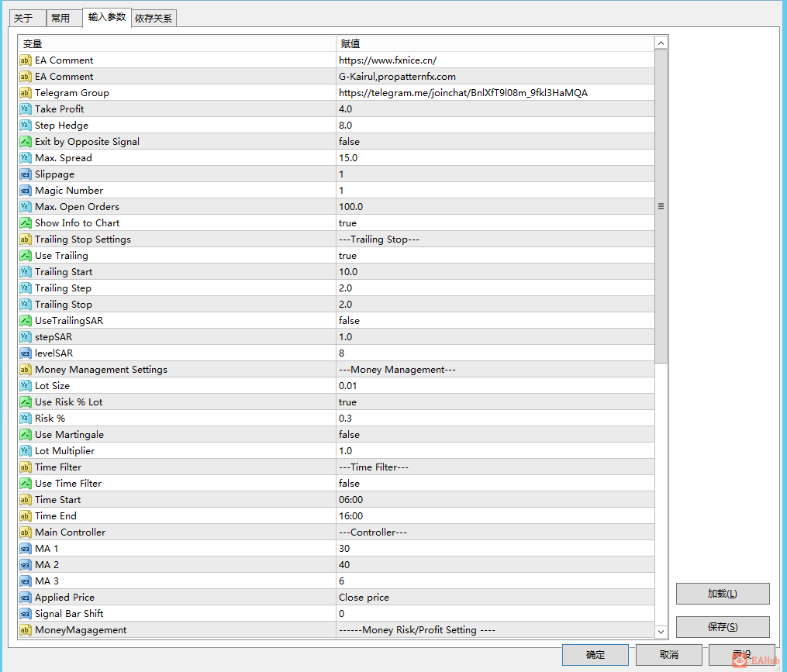Click the string icon beside Trailing Stop Settings
This screenshot has width=787, height=672.
[x=25, y=240]
